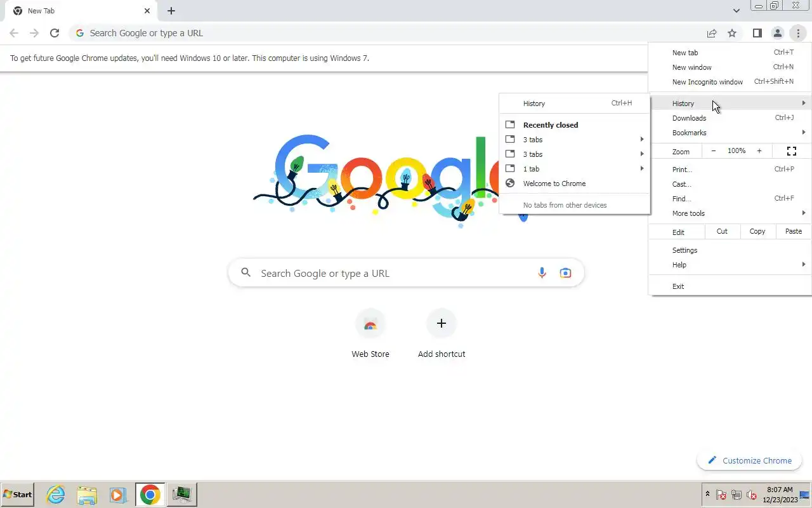This screenshot has width=812, height=508.
Task: Click the clock showing 8:07 AM
Action: (x=780, y=495)
